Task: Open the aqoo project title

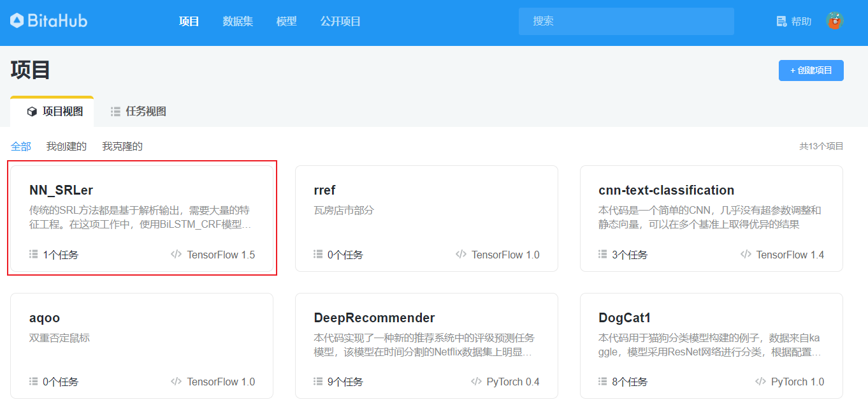Action: (x=45, y=318)
